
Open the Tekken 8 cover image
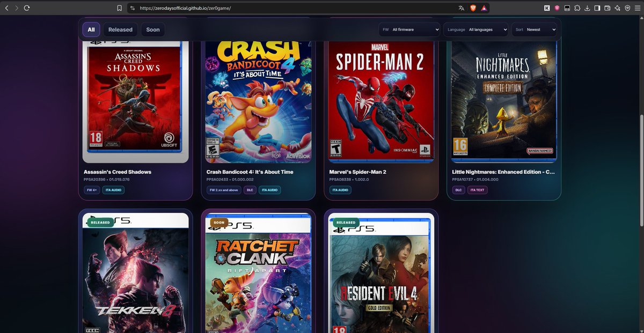(135, 273)
